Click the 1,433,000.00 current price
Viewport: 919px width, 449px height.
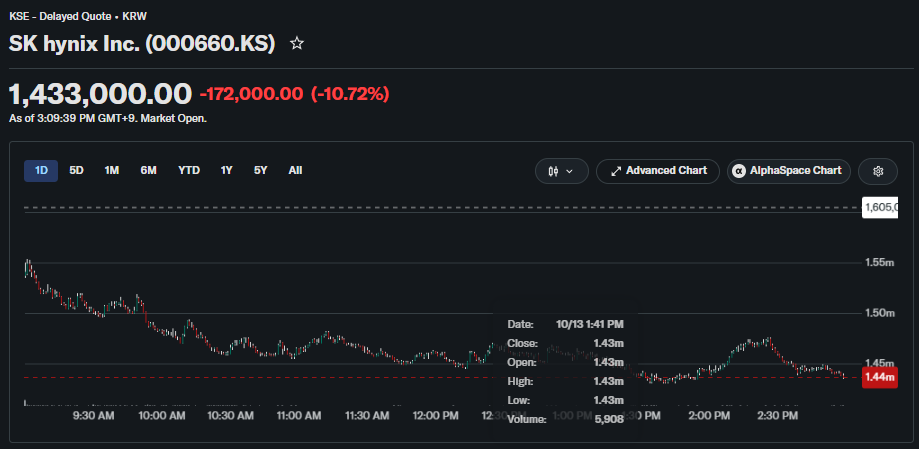pos(100,94)
